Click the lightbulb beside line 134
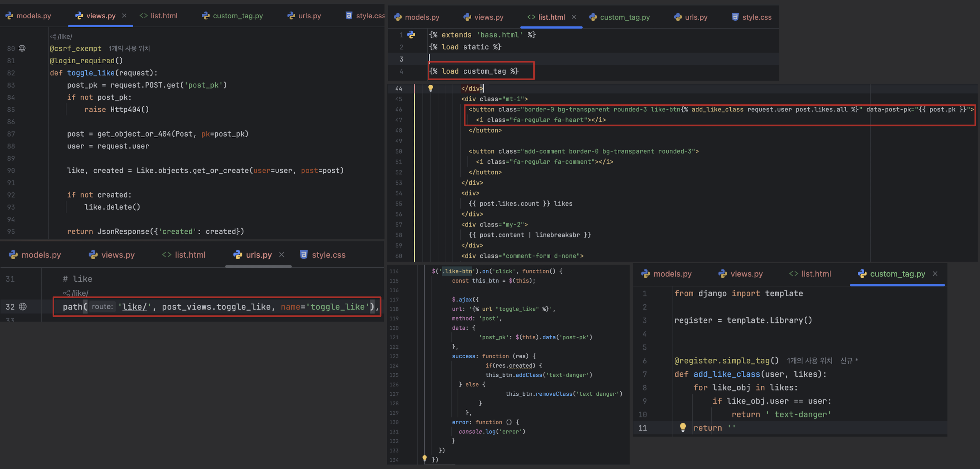 pyautogui.click(x=425, y=459)
